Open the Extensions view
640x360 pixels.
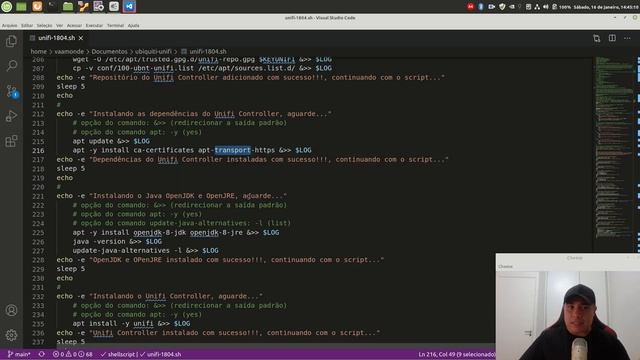click(11, 141)
